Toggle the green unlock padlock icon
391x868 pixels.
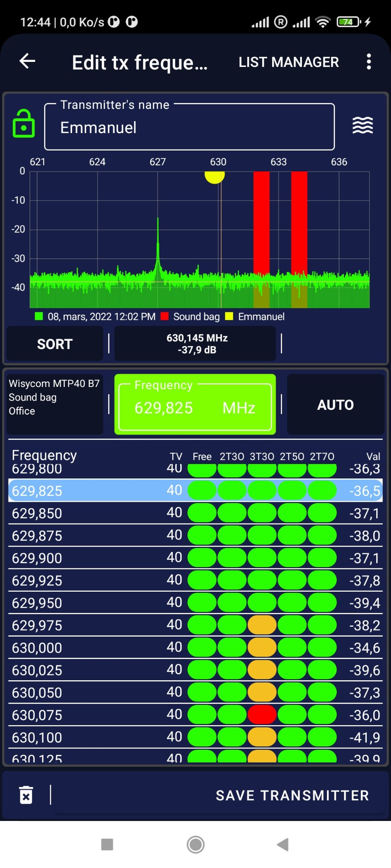[24, 124]
